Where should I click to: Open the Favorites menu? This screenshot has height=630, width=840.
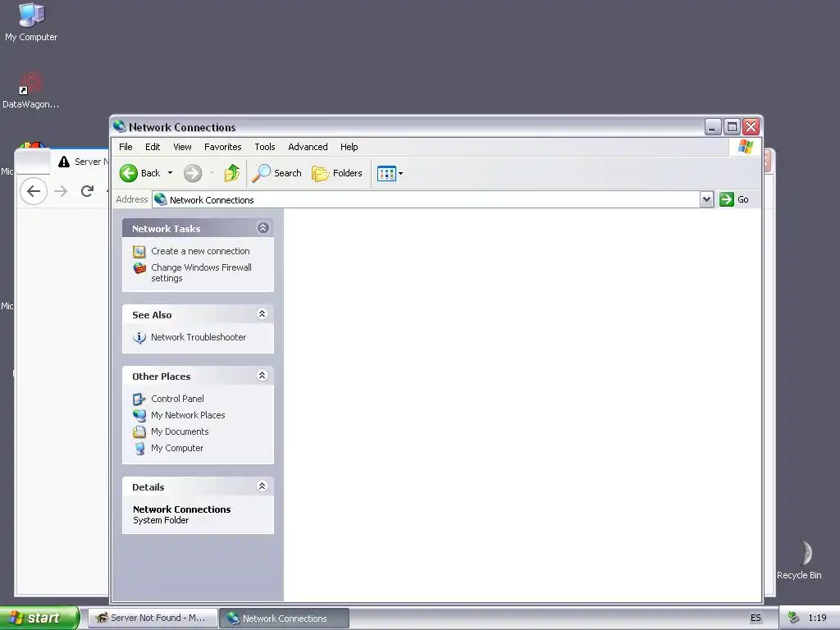coord(223,147)
